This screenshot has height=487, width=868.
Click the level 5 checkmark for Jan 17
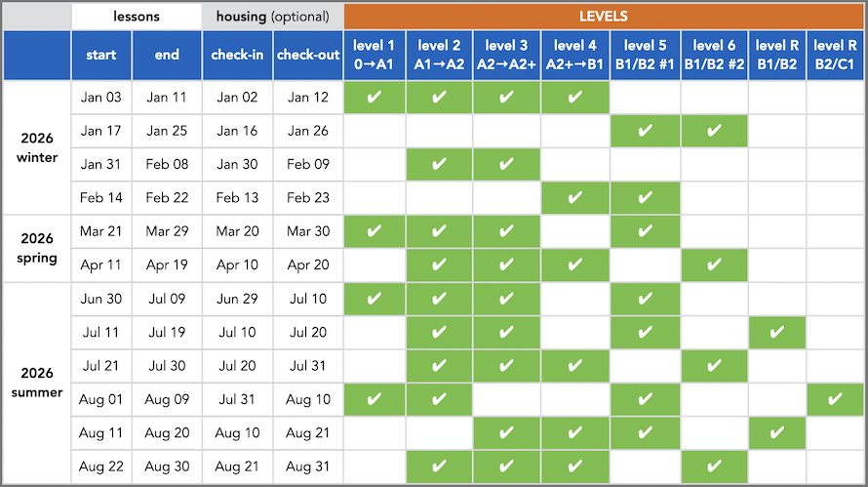click(x=643, y=131)
